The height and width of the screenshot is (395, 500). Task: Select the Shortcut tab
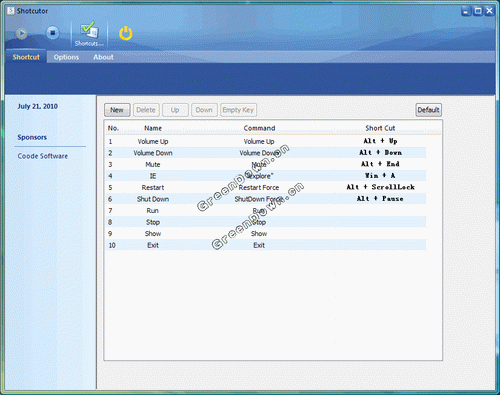[26, 57]
